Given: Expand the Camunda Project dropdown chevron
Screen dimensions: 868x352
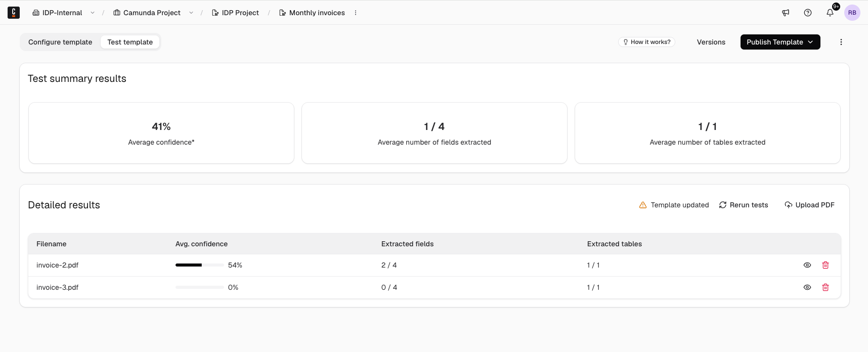Looking at the screenshot, I should tap(191, 13).
